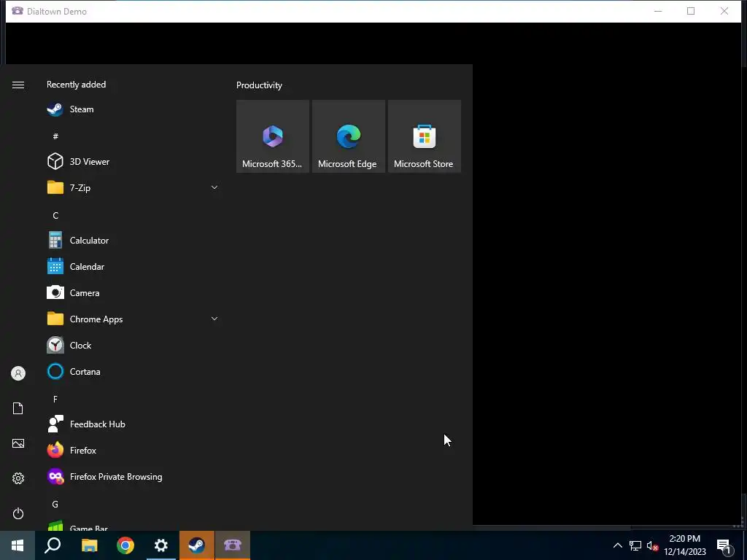The image size is (747, 560).
Task: Open Documents from Start sidebar
Action: click(x=18, y=408)
